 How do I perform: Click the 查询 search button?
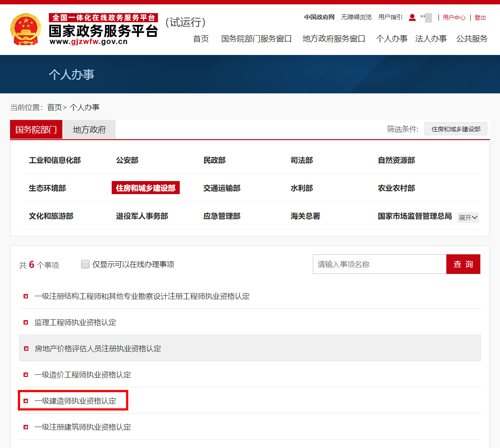point(463,264)
